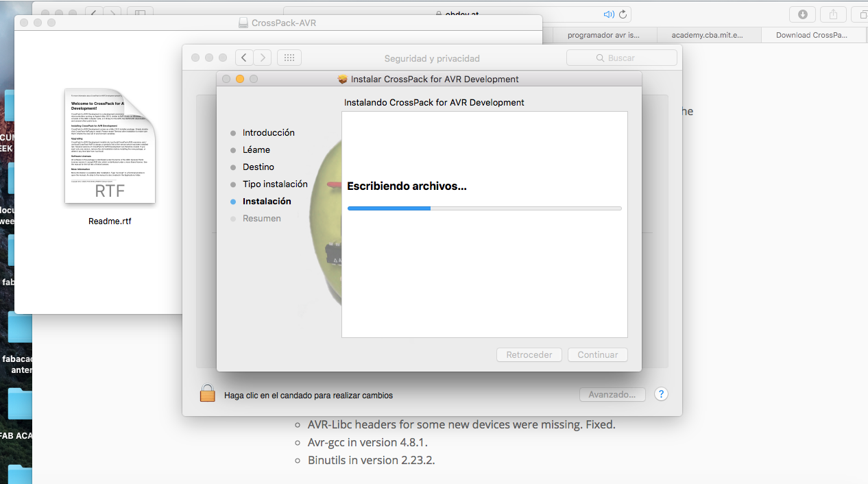Click the 'Binutils in version 2.23.2.' text in Safari
The width and height of the screenshot is (868, 484).
[371, 460]
